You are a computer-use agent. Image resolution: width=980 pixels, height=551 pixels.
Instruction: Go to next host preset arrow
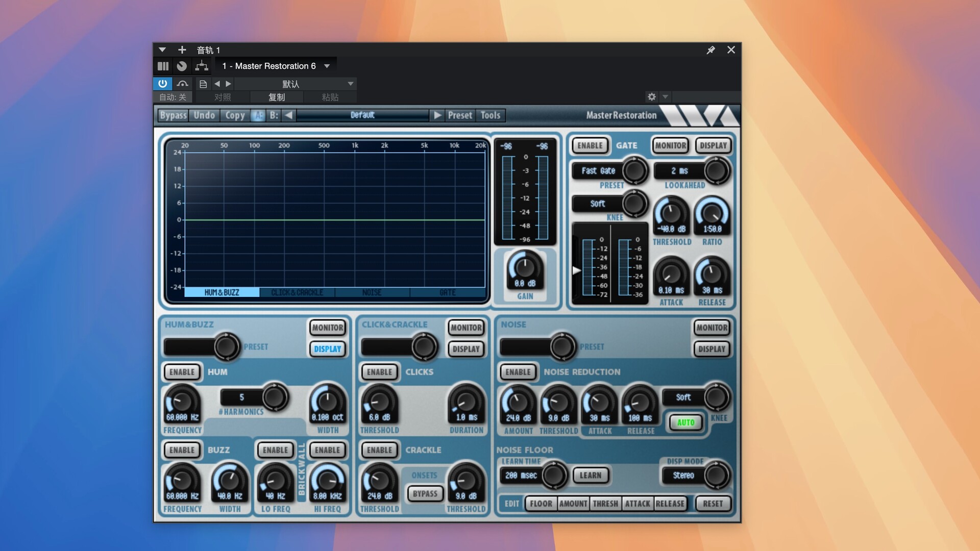(x=228, y=84)
